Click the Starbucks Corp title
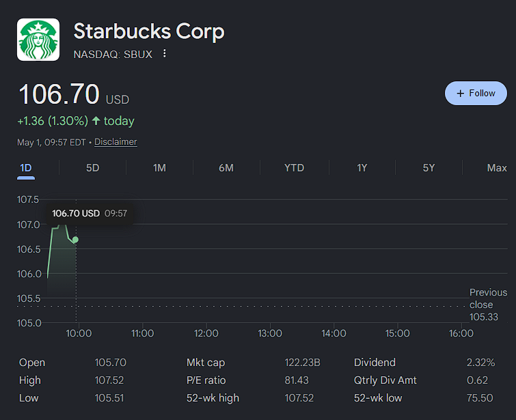 coord(149,31)
